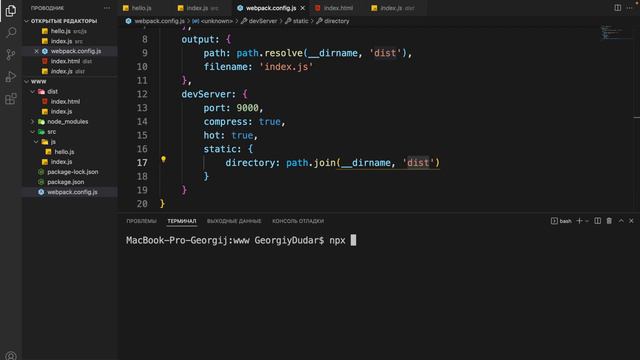The height and width of the screenshot is (360, 640).
Task: Collapse the dist folder
Action: [33, 91]
